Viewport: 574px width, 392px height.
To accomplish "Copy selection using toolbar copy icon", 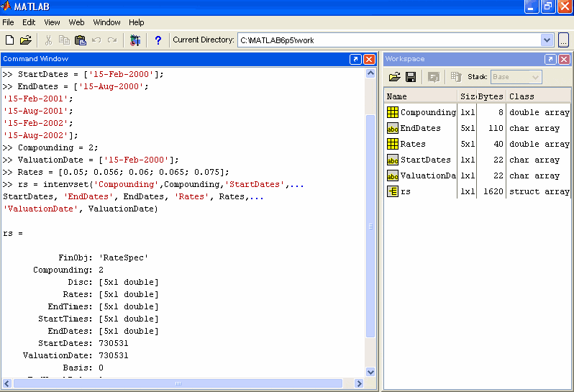I will click(65, 40).
